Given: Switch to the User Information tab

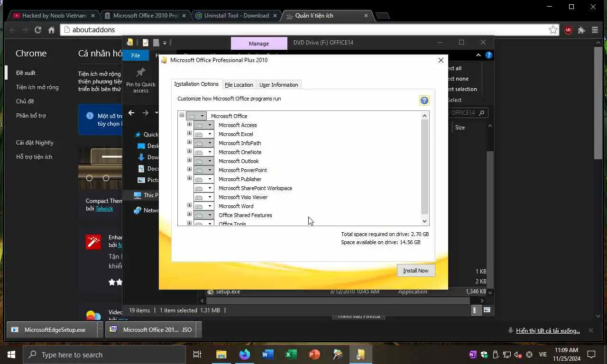Looking at the screenshot, I should coord(278,85).
